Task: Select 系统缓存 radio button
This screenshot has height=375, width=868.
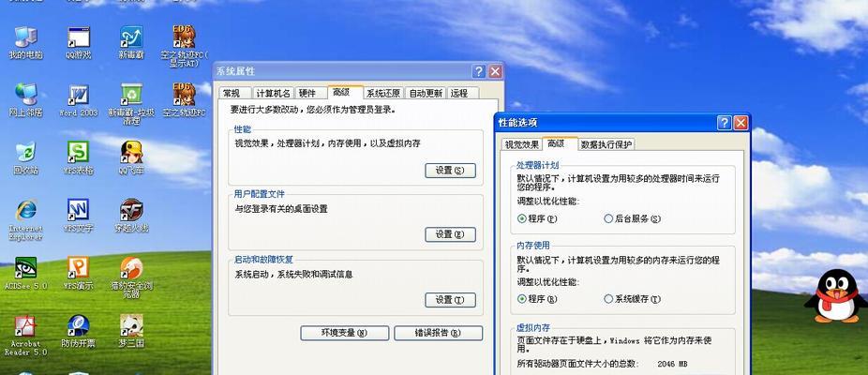Action: [x=632, y=299]
